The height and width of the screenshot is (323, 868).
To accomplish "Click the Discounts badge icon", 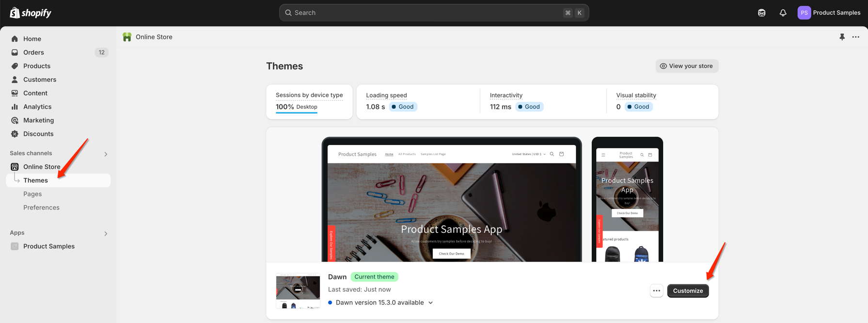I will (15, 134).
